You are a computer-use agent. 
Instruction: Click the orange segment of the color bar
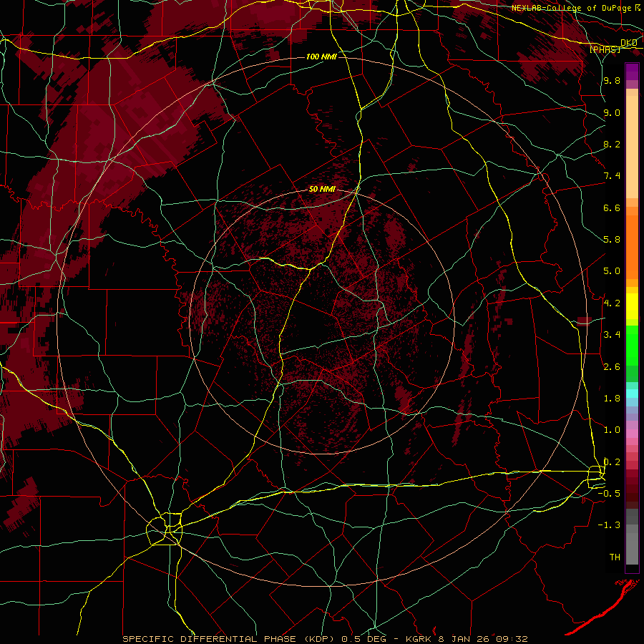[632, 247]
